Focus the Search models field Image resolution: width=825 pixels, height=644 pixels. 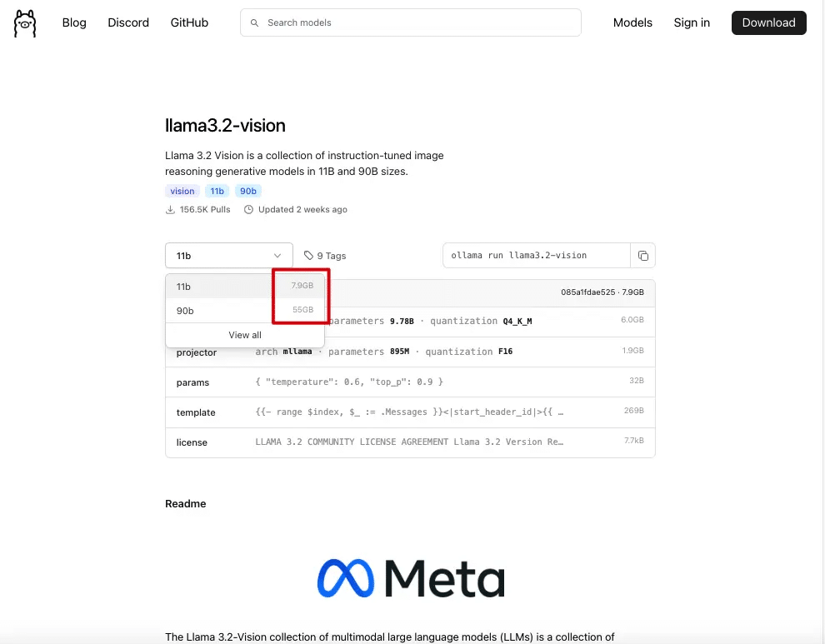click(x=410, y=22)
